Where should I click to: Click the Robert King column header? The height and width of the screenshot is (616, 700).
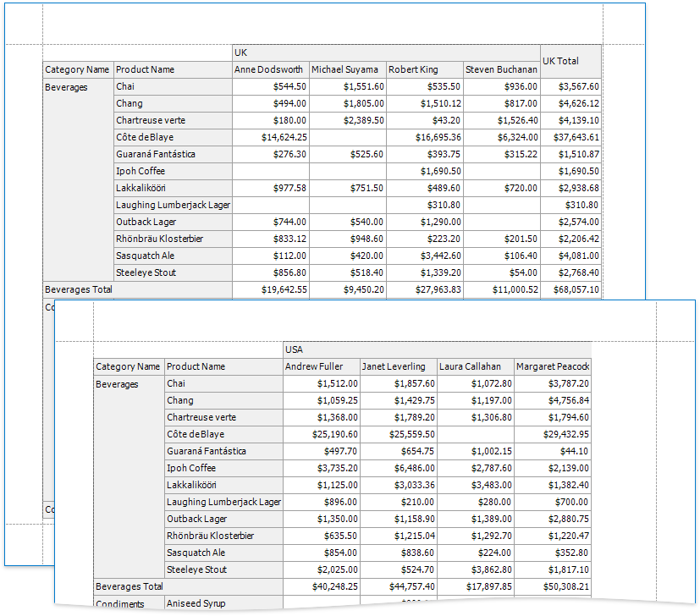point(424,69)
